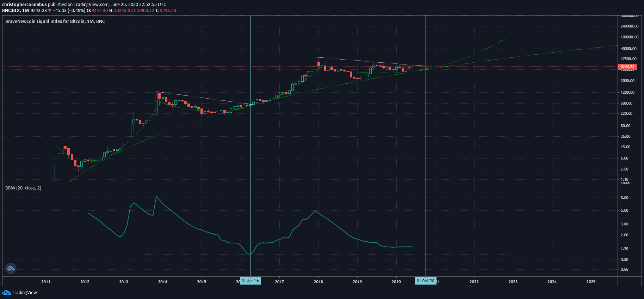Click the 2022 year label on the time axis
Image resolution: width=644 pixels, height=299 pixels.
(474, 281)
